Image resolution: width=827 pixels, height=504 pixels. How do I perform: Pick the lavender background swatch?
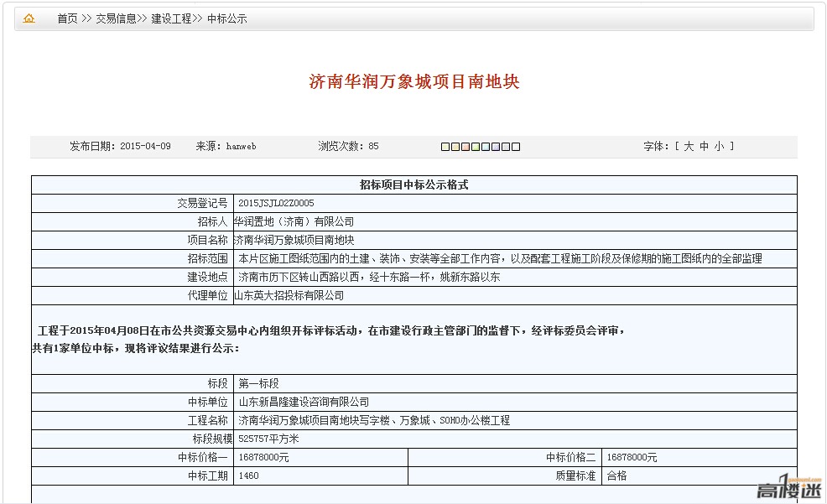click(x=495, y=147)
